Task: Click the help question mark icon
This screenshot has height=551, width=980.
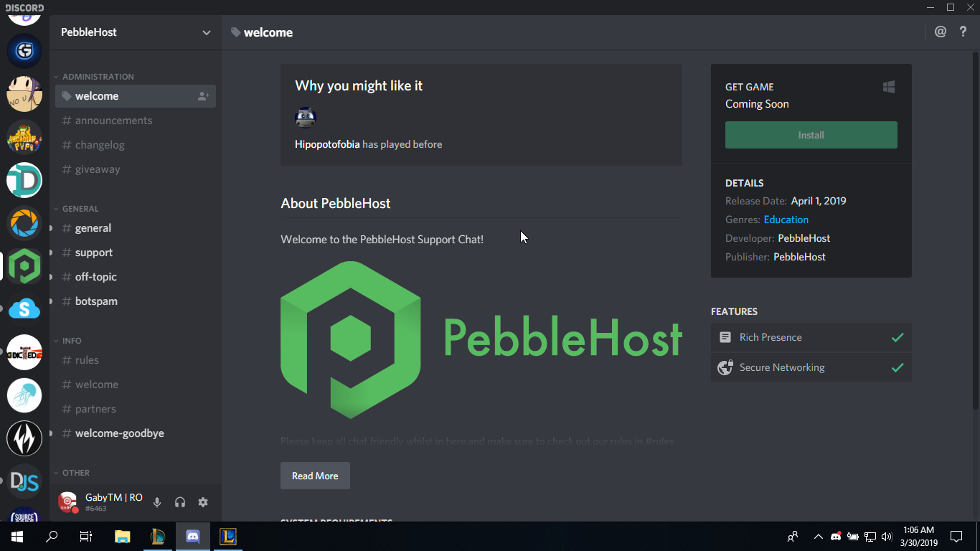Action: [x=963, y=32]
